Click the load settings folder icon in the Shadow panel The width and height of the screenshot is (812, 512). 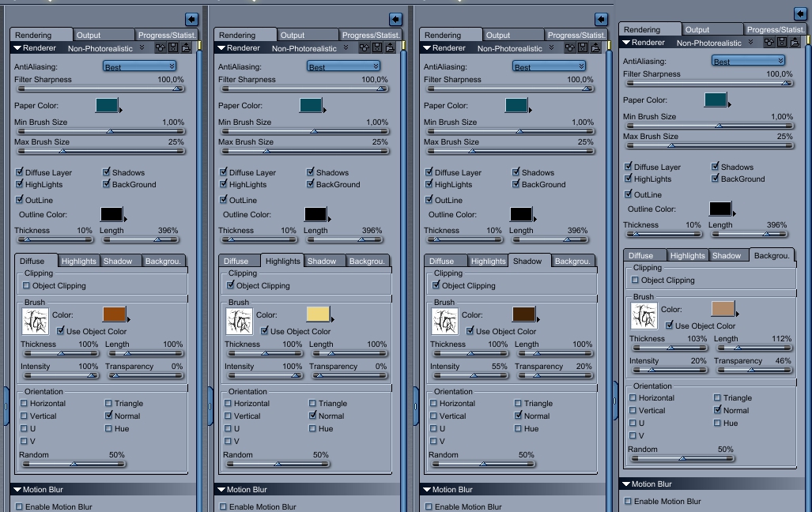[595, 47]
